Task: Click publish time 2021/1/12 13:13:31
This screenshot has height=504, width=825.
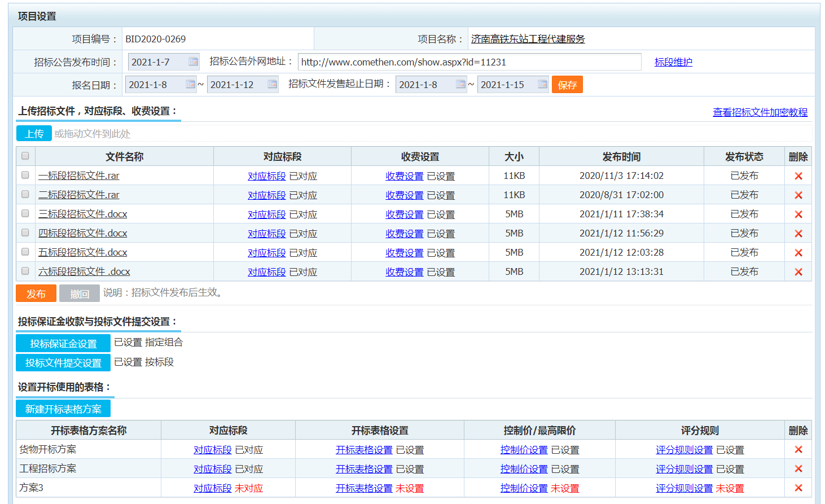Action: (621, 271)
